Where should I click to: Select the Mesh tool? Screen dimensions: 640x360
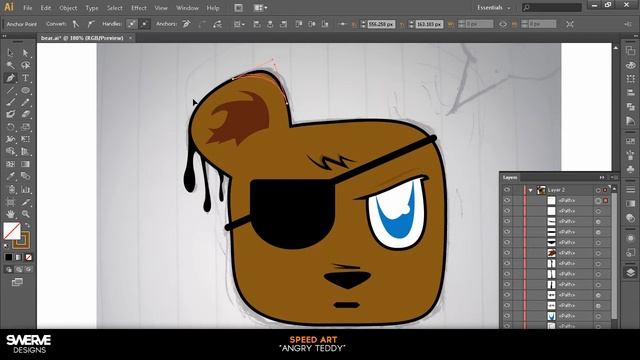click(10, 164)
